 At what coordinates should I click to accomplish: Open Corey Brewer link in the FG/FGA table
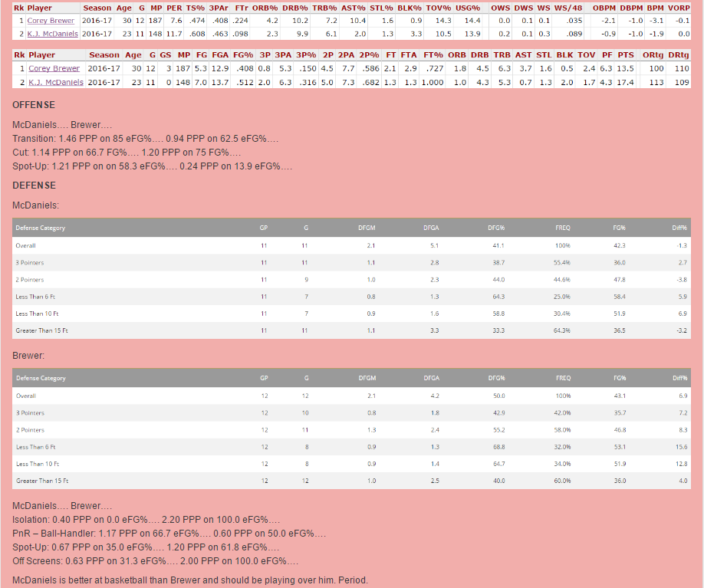click(x=54, y=68)
